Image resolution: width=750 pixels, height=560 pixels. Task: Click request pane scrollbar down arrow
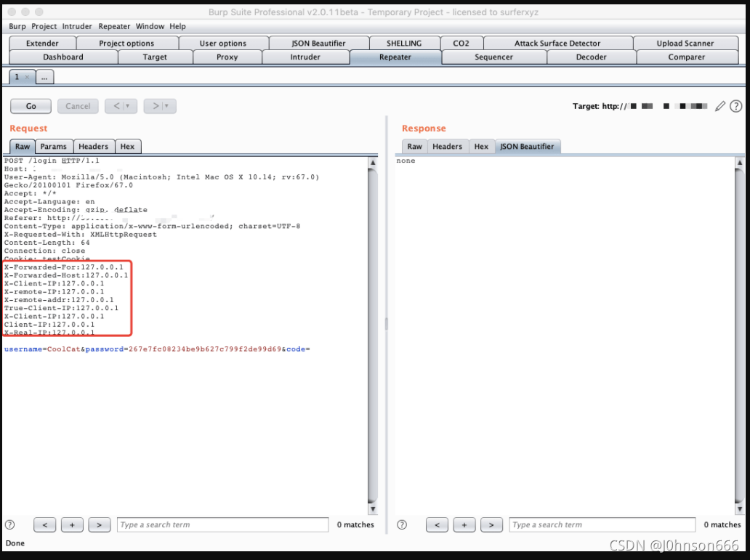click(x=373, y=509)
